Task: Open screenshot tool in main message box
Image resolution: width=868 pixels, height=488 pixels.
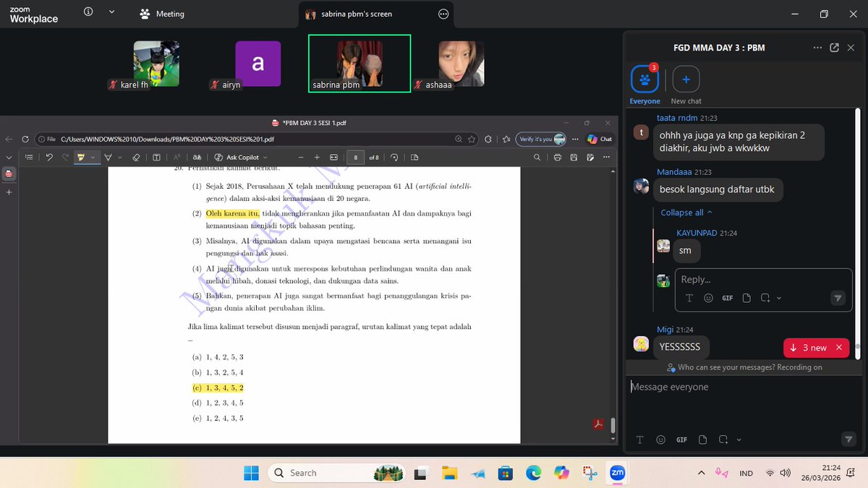Action: (723, 440)
